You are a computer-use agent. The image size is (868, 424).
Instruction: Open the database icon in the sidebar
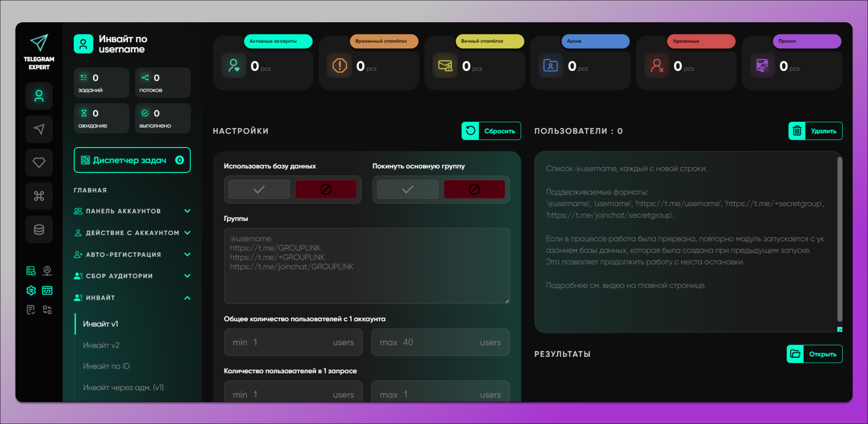pyautogui.click(x=39, y=229)
